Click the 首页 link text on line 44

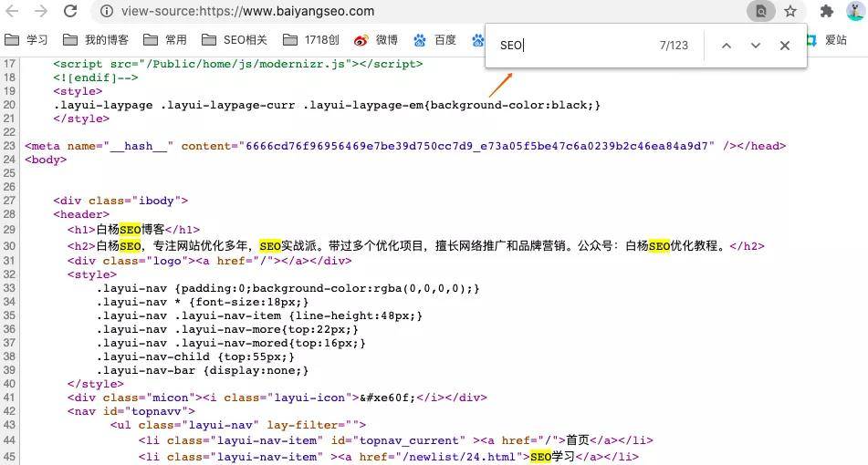578,440
